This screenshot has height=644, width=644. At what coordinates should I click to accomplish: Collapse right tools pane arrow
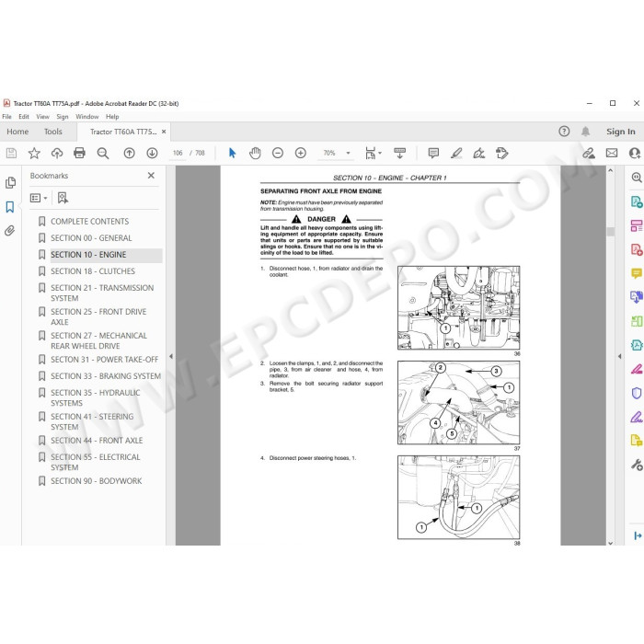click(x=619, y=356)
